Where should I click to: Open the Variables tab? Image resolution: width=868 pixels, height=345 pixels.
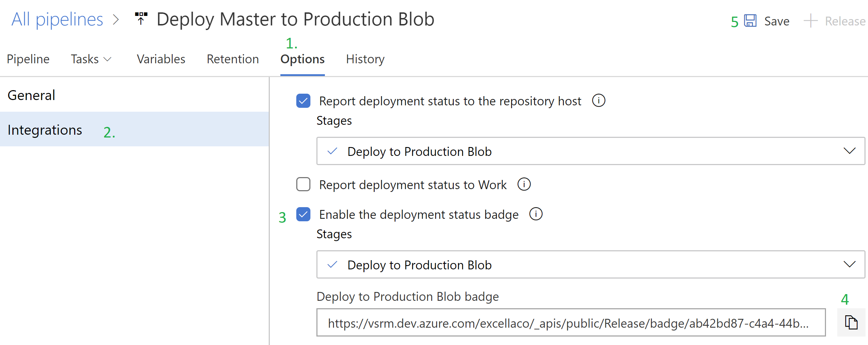[161, 59]
